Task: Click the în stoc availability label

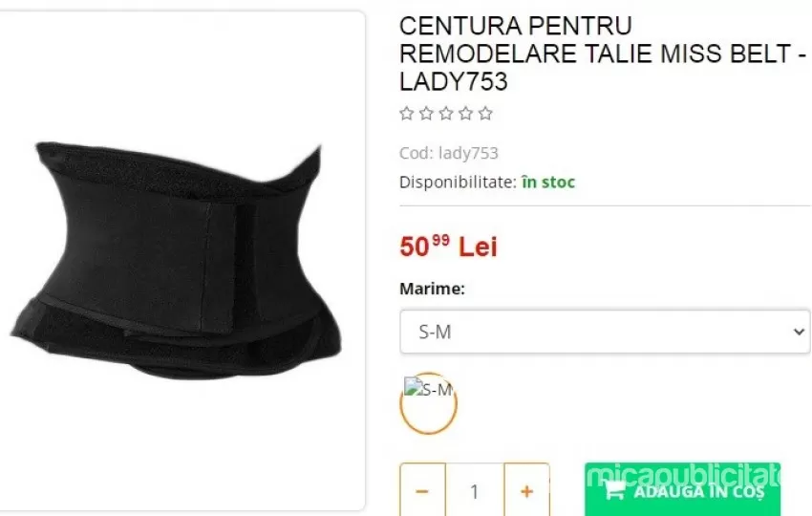Action: [x=548, y=182]
